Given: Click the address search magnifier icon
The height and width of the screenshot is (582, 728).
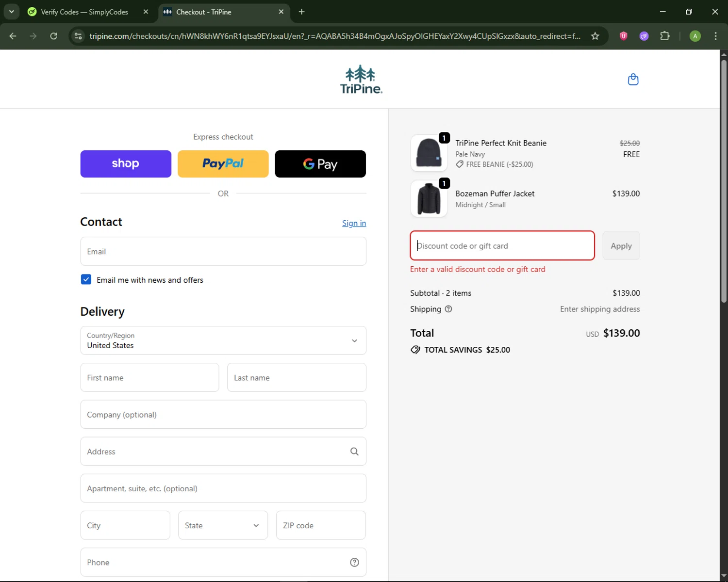Looking at the screenshot, I should point(354,452).
